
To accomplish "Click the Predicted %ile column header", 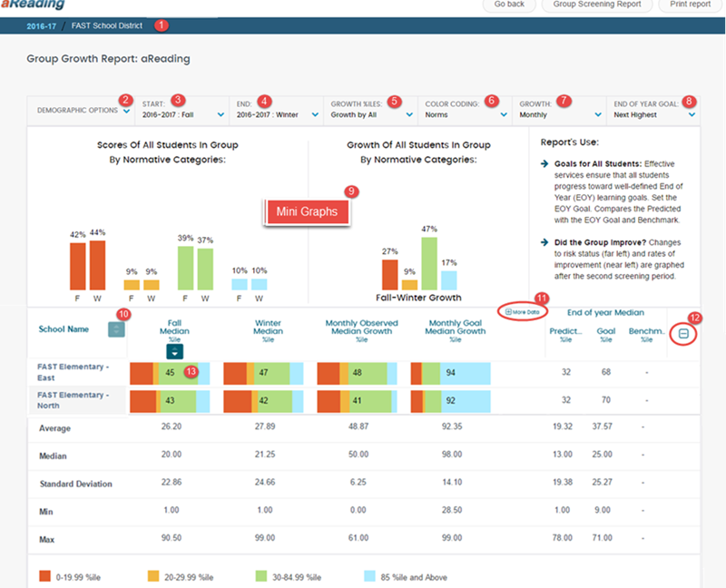I will point(565,334).
